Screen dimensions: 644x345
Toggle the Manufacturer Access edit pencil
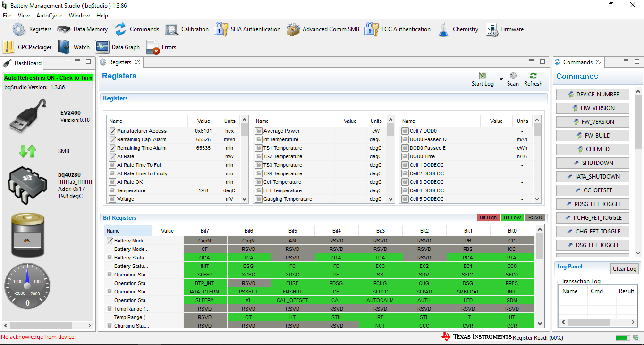point(113,131)
